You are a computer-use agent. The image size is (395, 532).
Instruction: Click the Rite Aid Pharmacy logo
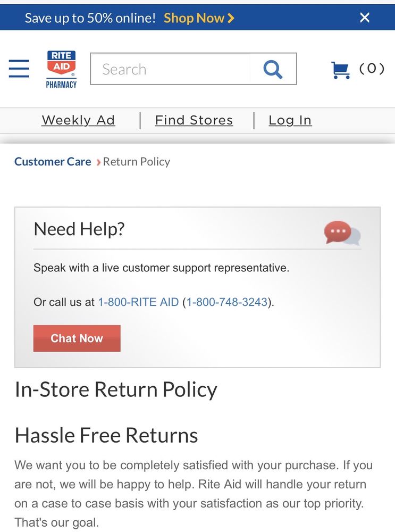[61, 69]
